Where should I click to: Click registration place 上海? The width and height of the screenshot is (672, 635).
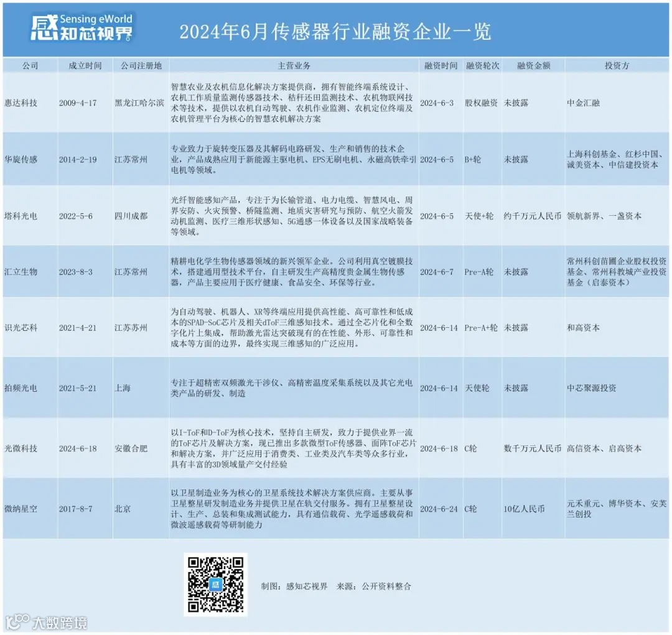point(123,388)
